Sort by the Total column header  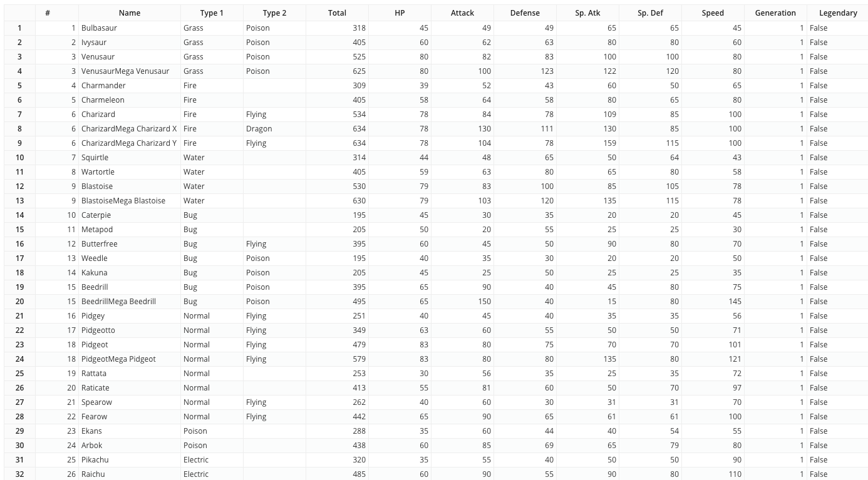click(337, 13)
